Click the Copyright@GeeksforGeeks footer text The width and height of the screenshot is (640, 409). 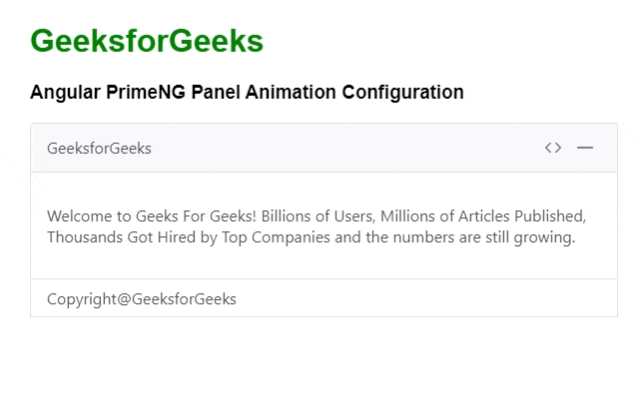pos(141,299)
